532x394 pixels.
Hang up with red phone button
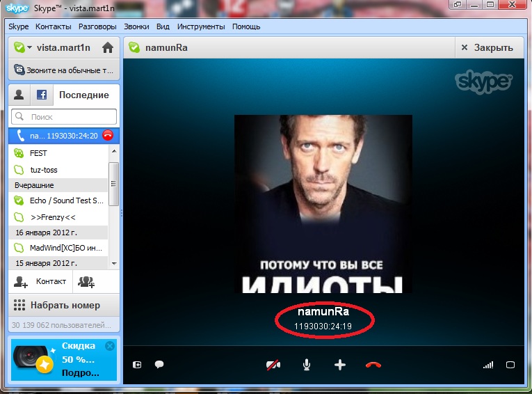[x=373, y=365]
